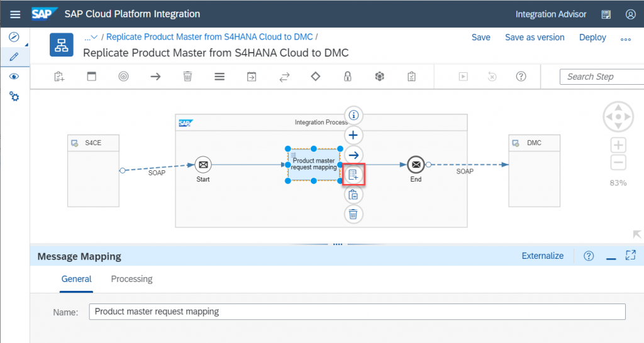644x343 pixels.
Task: Click the Save button
Action: pyautogui.click(x=481, y=37)
